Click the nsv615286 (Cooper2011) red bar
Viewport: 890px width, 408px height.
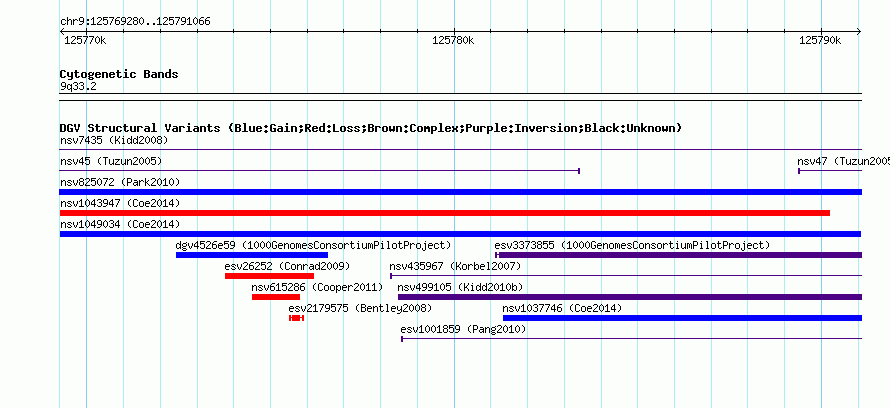(276, 297)
